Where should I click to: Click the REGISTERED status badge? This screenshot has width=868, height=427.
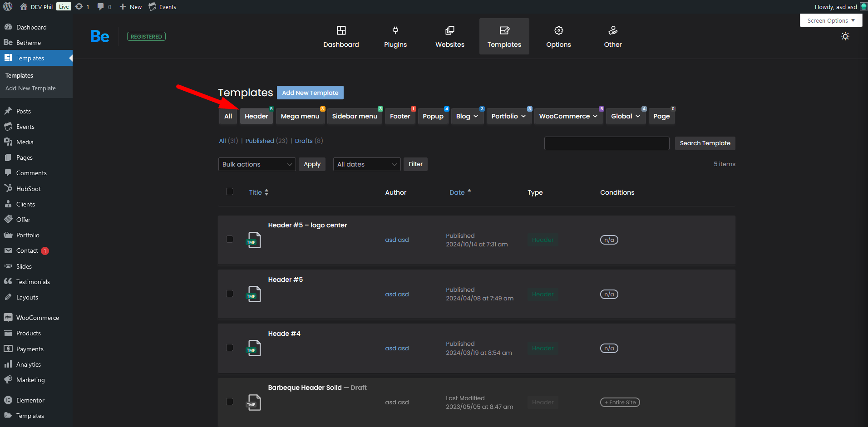click(146, 37)
